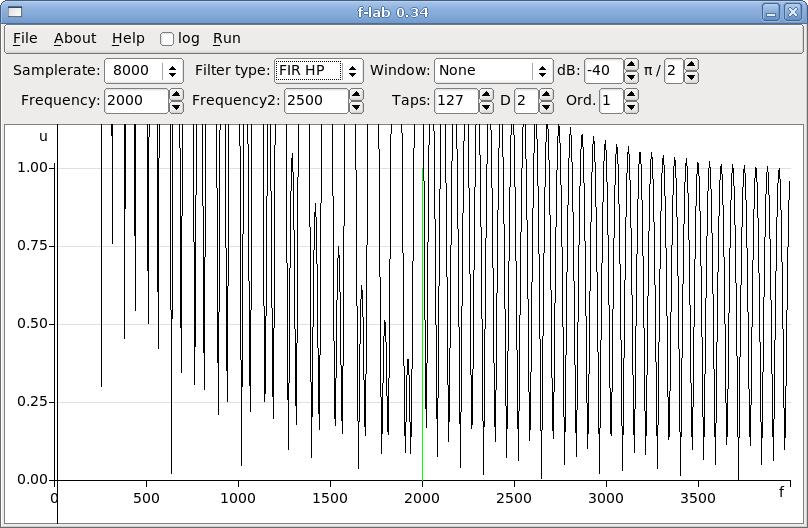Click the Samplerate label
This screenshot has width=808, height=528.
coord(57,70)
